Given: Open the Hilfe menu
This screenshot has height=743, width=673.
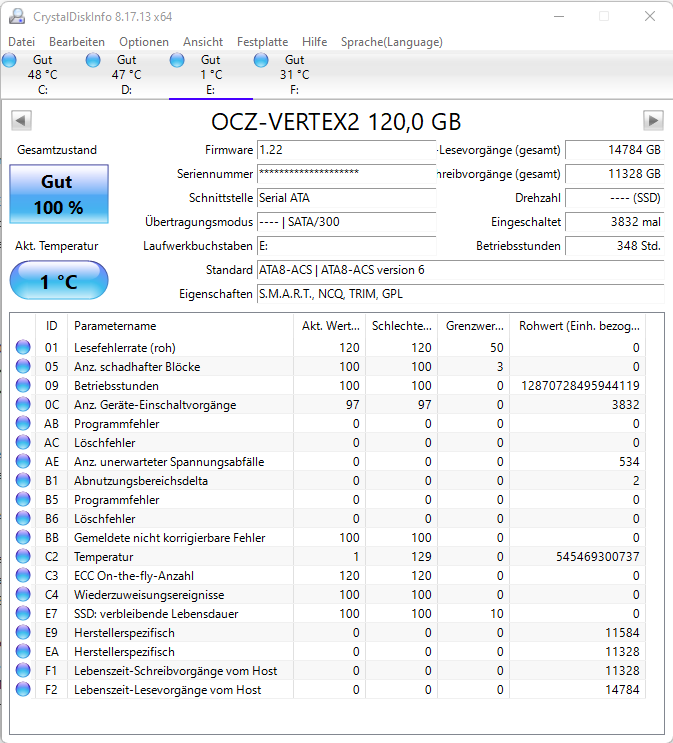Looking at the screenshot, I should pyautogui.click(x=315, y=42).
